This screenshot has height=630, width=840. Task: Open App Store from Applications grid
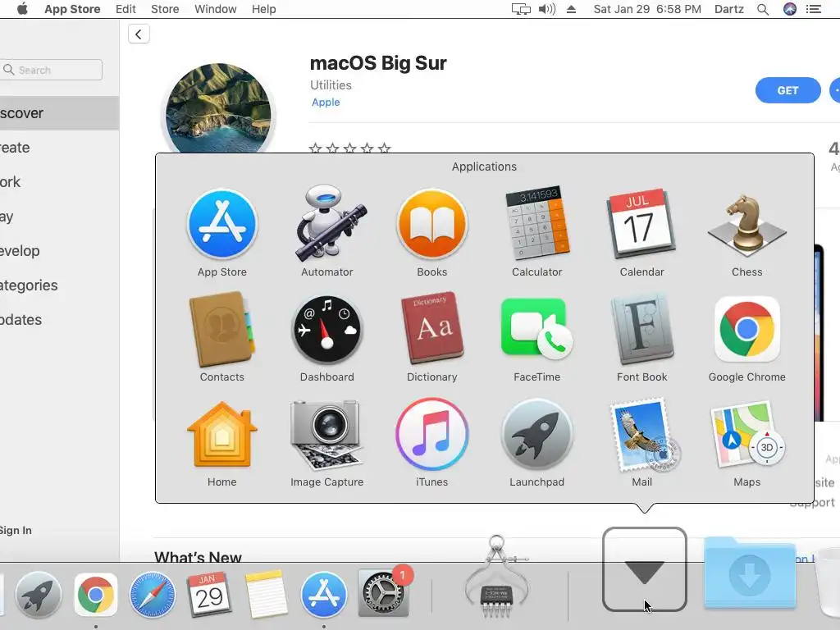(221, 224)
